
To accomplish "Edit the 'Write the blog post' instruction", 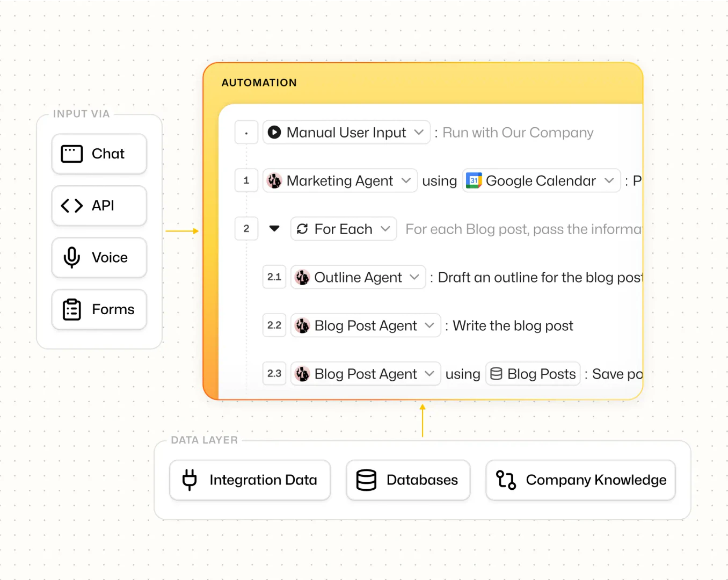I will [x=513, y=325].
